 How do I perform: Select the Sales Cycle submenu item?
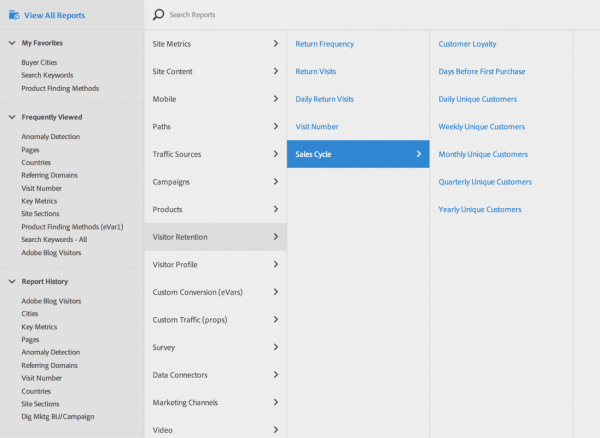coord(358,154)
